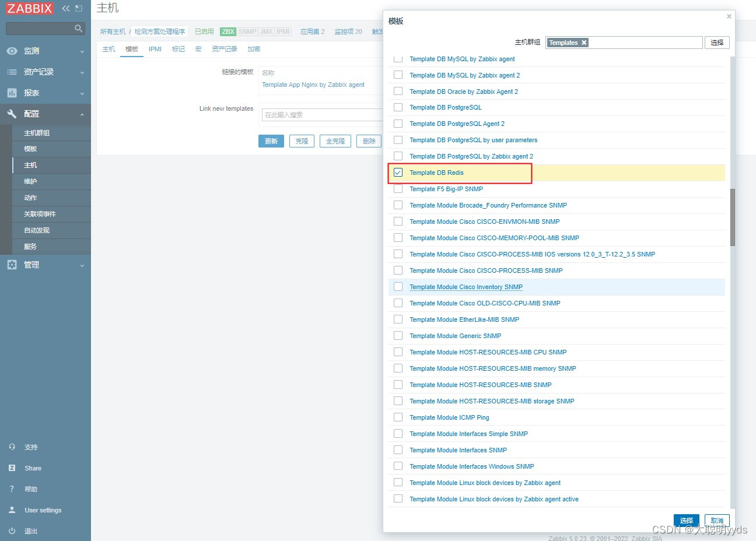Switch to the 加密 tab
This screenshot has height=541, width=756.
(254, 49)
